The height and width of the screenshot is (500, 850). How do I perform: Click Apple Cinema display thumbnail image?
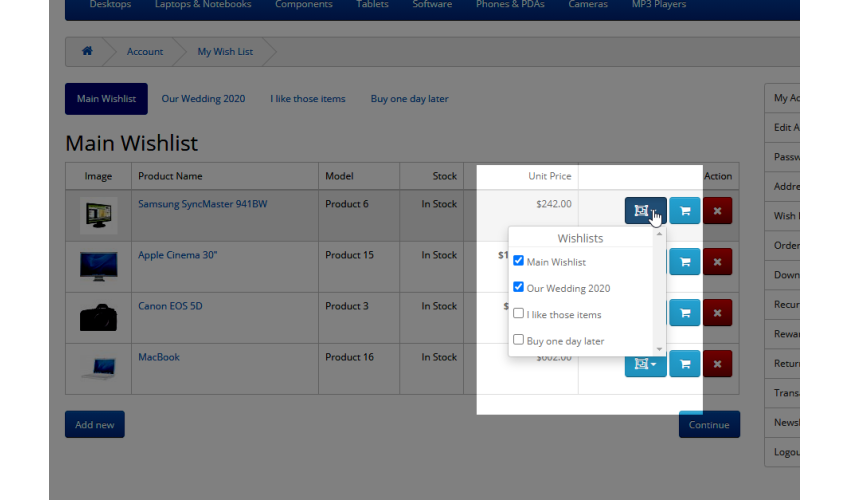[x=99, y=266]
